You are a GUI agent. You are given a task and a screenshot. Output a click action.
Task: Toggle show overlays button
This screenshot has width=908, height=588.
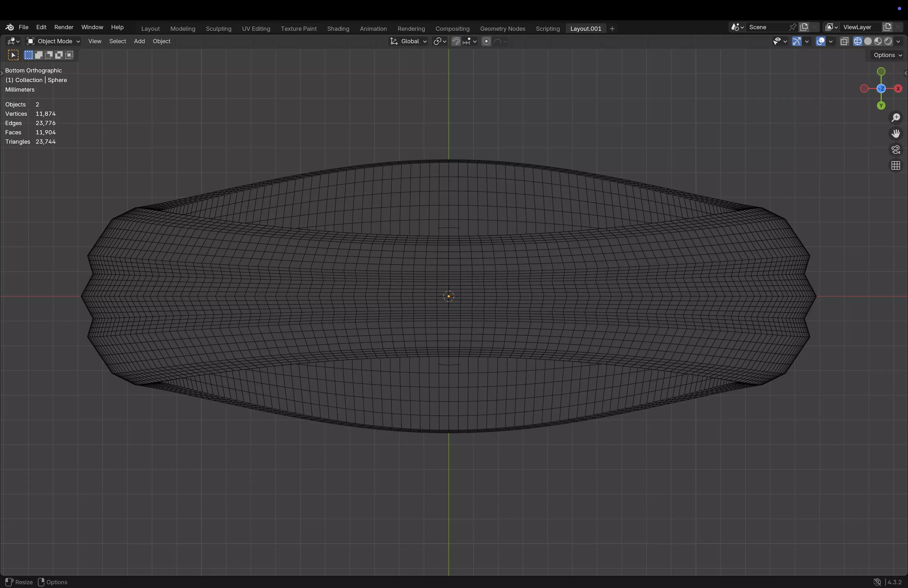pyautogui.click(x=820, y=41)
